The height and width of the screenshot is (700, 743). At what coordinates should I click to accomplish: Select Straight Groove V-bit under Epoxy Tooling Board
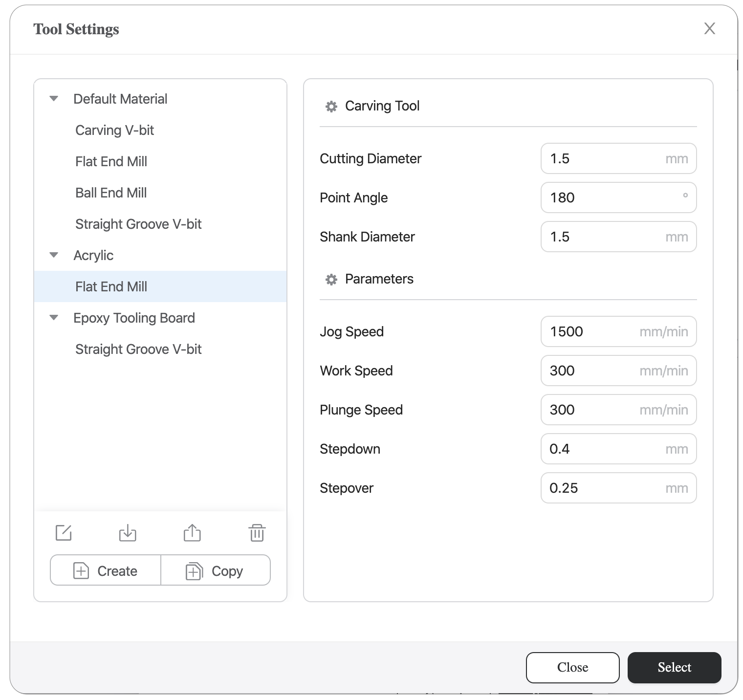click(138, 349)
